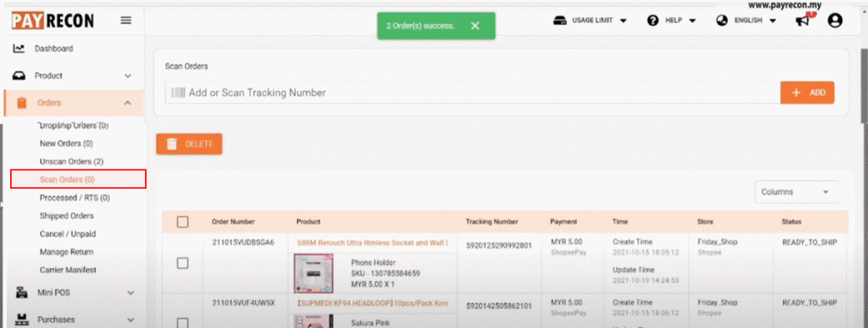868x328 pixels.
Task: Open Dropship Orders (0)
Action: pyautogui.click(x=74, y=125)
